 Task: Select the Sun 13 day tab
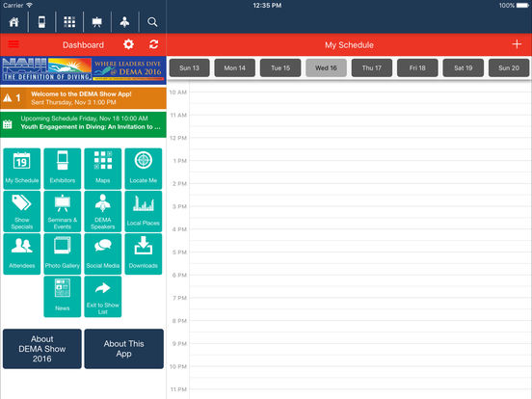coord(189,67)
